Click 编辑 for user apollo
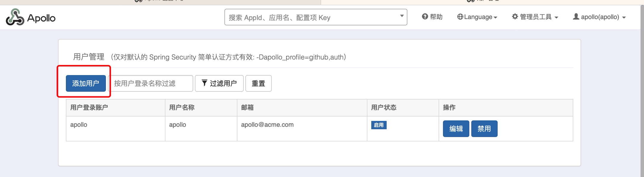The height and width of the screenshot is (177, 644). pyautogui.click(x=456, y=129)
